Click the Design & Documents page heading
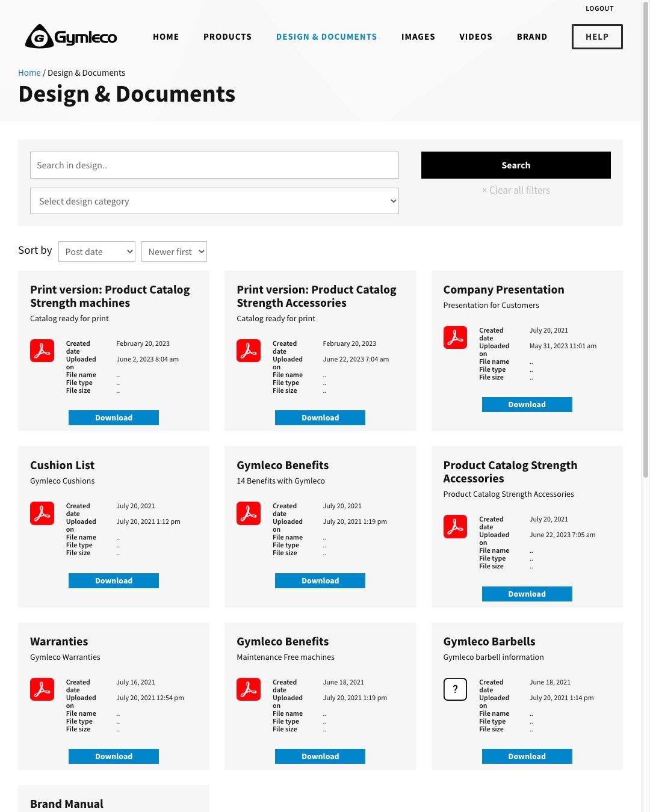This screenshot has height=812, width=650. pyautogui.click(x=127, y=94)
